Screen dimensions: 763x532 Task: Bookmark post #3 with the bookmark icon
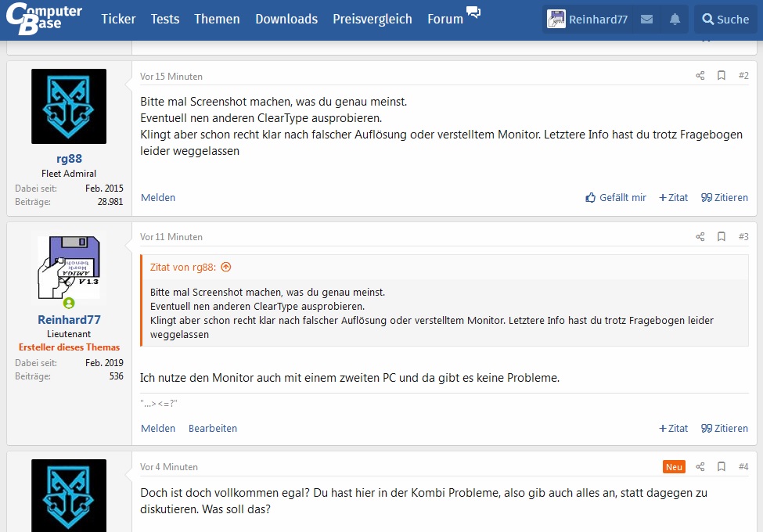coord(721,236)
